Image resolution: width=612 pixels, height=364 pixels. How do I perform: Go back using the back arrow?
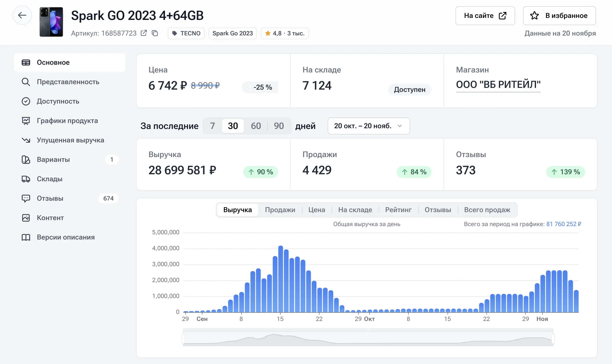(22, 15)
